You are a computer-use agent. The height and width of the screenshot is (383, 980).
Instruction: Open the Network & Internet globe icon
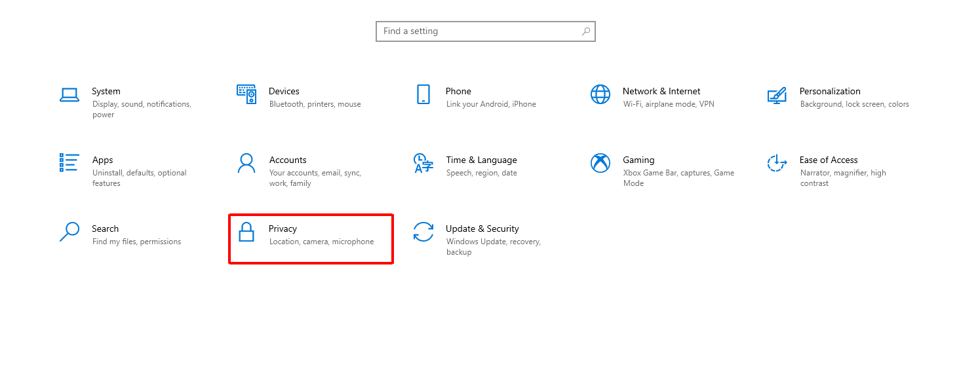(x=600, y=94)
